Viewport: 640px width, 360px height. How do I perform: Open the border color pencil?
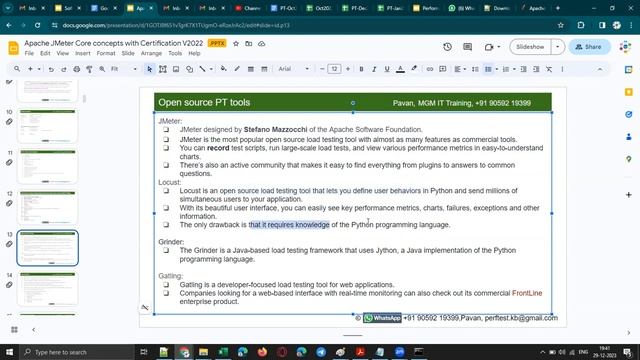[x=237, y=69]
